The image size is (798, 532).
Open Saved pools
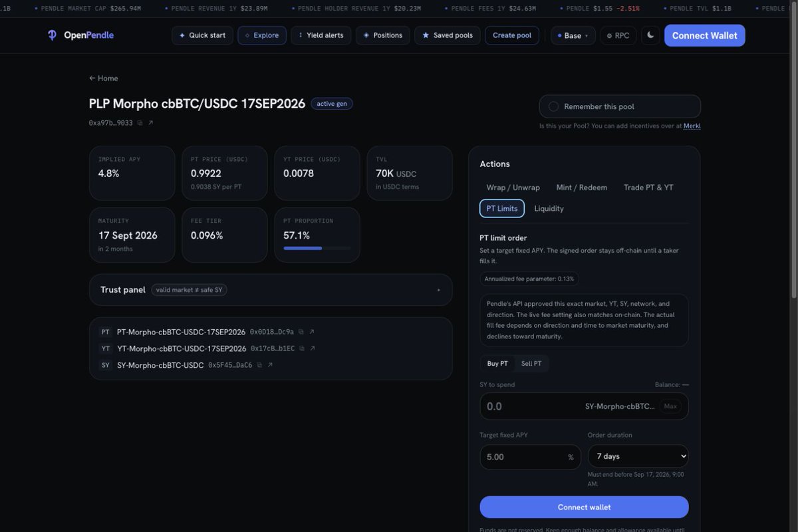pyautogui.click(x=447, y=35)
